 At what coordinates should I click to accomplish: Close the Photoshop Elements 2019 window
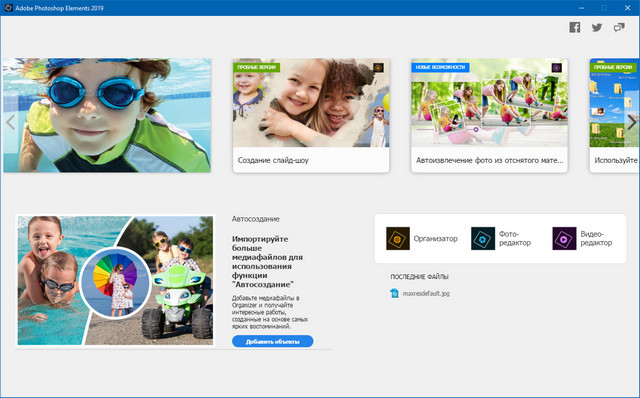627,8
